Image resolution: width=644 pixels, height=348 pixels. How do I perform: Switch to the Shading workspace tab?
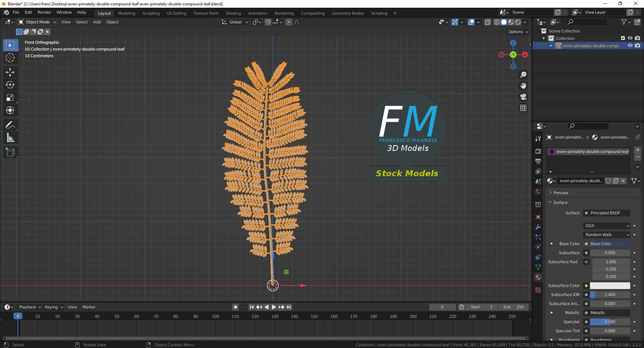coord(233,13)
